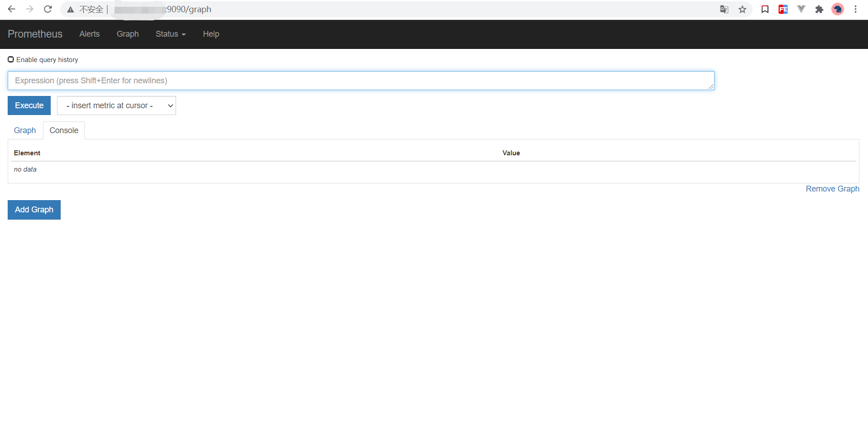Focus the Expression input field
This screenshot has height=446, width=868.
(361, 81)
